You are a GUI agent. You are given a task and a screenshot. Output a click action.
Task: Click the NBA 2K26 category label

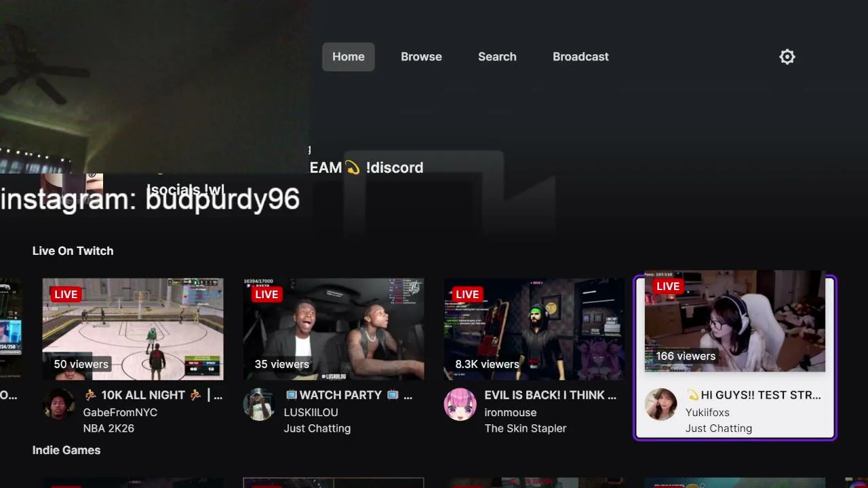click(x=108, y=428)
